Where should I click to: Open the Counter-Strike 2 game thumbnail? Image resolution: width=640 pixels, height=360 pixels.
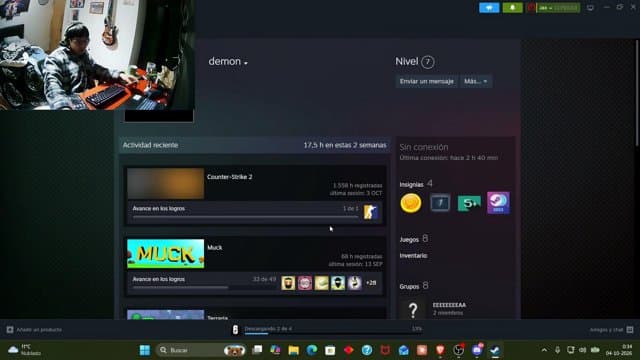coord(165,184)
